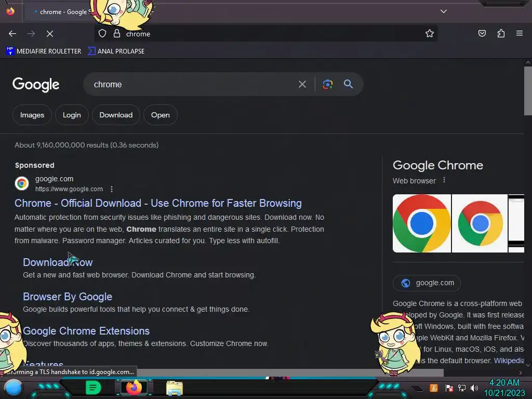The width and height of the screenshot is (532, 399).
Task: Open the MEDIAFIRE ROULETTER bookmark
Action: click(44, 51)
